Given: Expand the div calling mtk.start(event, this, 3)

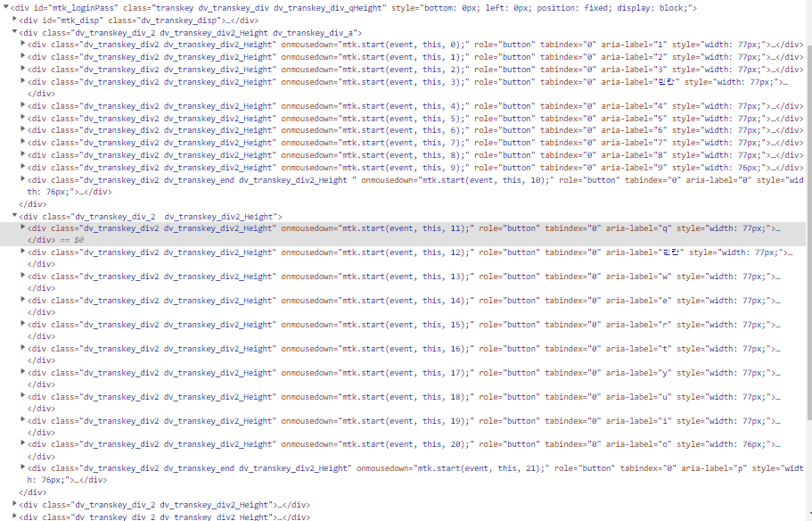Looking at the screenshot, I should click(23, 81).
